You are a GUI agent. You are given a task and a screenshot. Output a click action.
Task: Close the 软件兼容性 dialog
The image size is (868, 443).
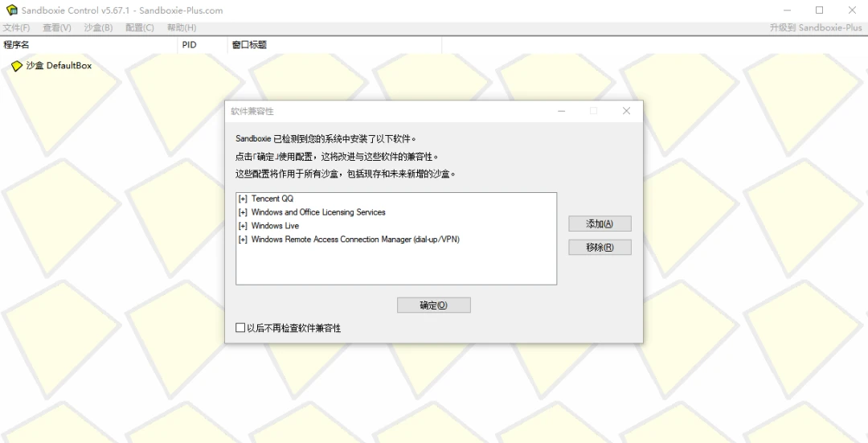(626, 111)
